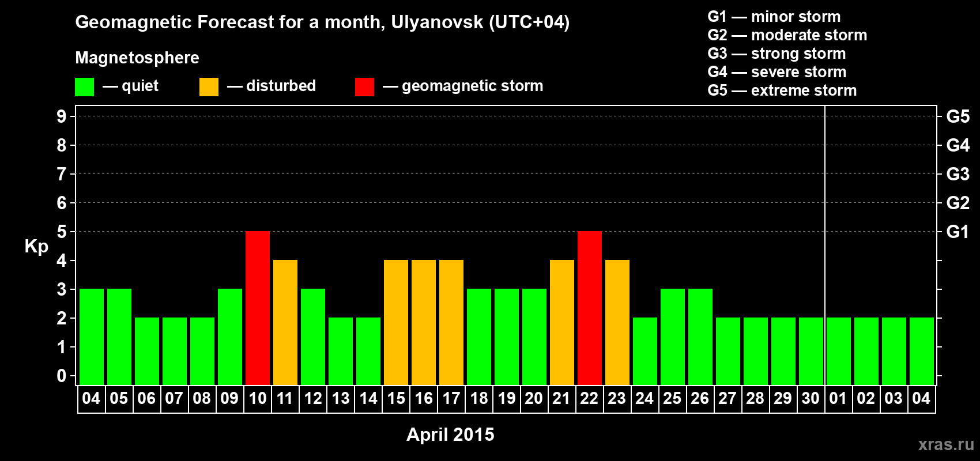Click the date label 06

[146, 399]
